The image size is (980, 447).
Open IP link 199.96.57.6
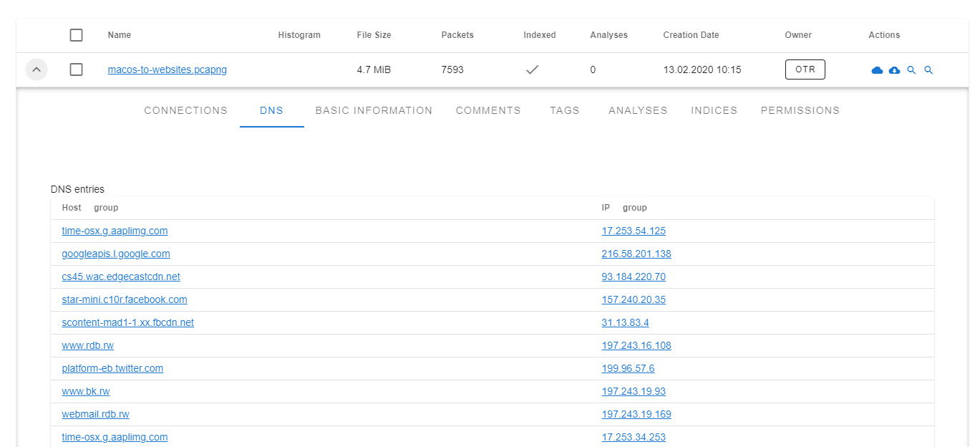point(628,369)
